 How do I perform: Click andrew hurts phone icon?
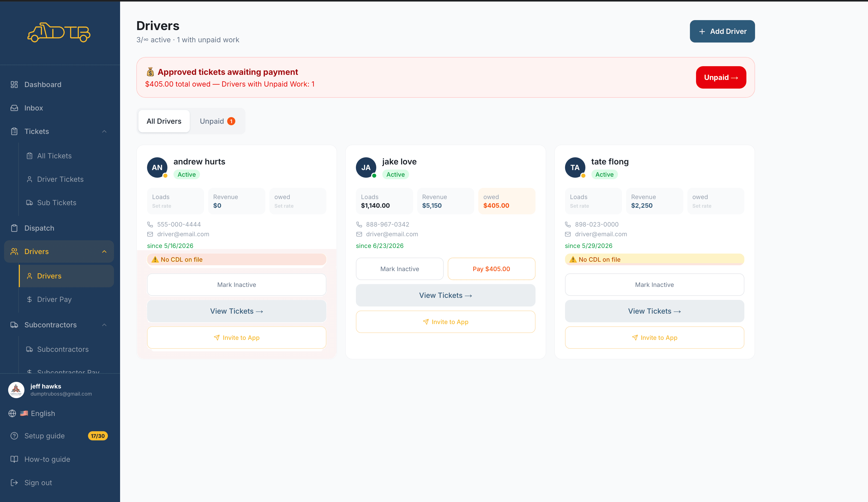[x=150, y=225]
